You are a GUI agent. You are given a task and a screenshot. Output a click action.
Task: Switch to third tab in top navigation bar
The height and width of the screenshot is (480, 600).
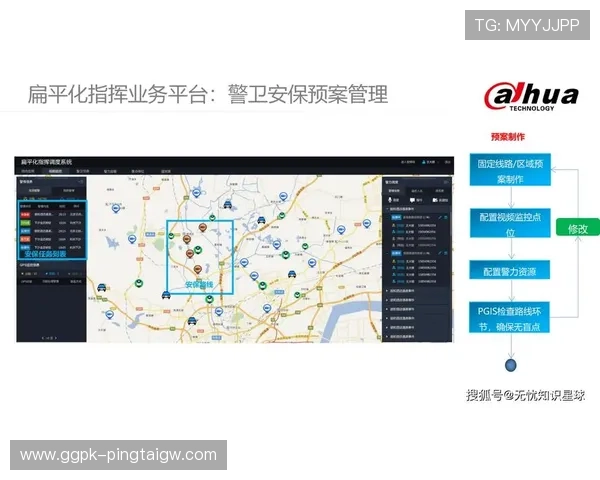pyautogui.click(x=83, y=171)
